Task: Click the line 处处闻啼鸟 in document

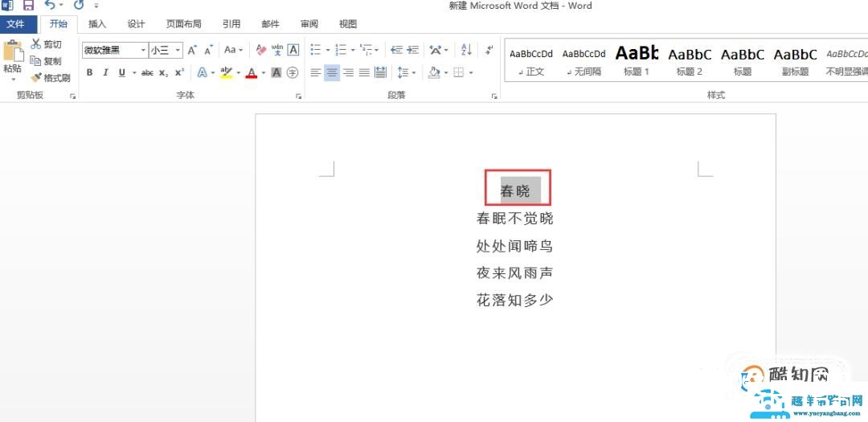Action: point(515,246)
